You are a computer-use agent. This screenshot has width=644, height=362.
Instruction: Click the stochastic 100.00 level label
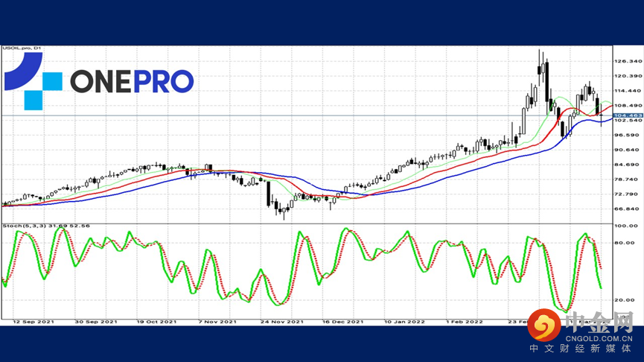pos(626,226)
